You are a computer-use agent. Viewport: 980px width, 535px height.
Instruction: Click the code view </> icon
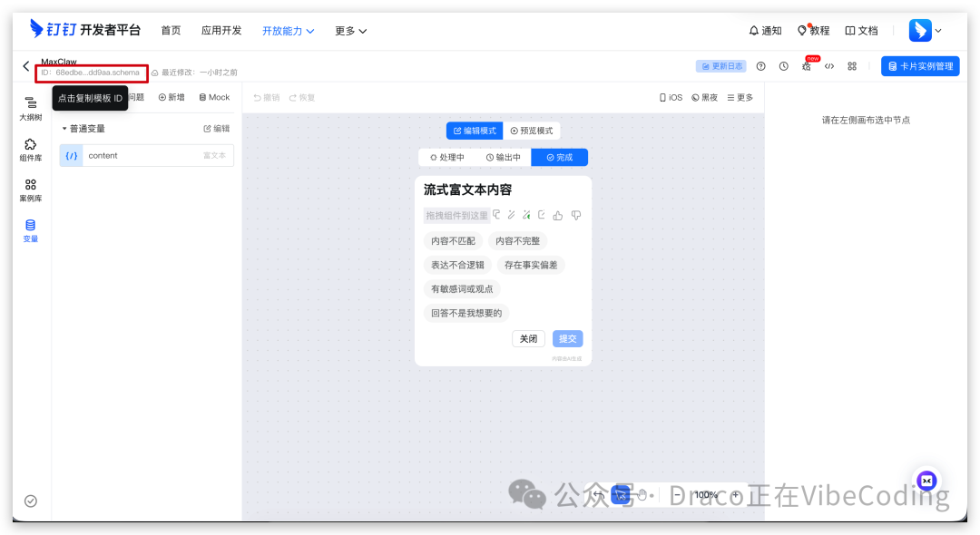[828, 65]
